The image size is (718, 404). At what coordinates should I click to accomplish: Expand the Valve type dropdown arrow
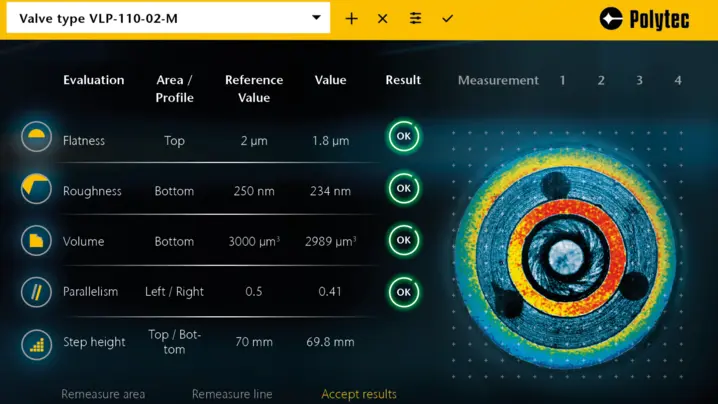(316, 18)
